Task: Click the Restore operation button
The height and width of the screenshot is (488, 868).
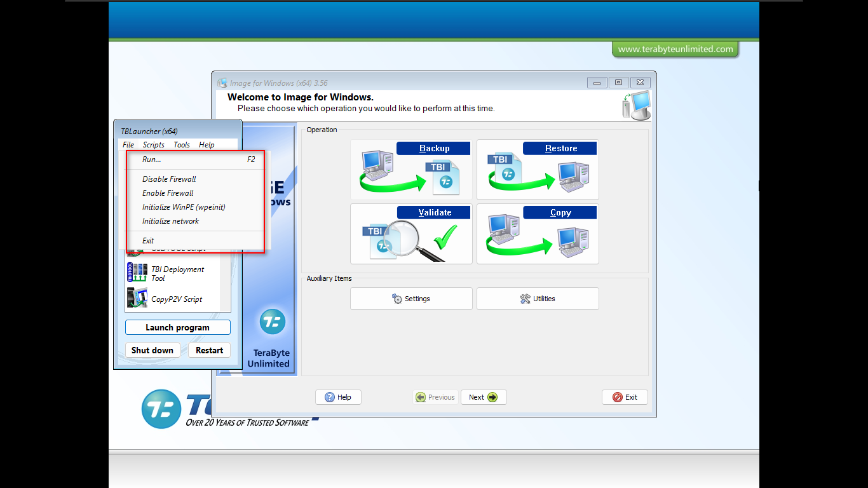Action: (x=538, y=170)
